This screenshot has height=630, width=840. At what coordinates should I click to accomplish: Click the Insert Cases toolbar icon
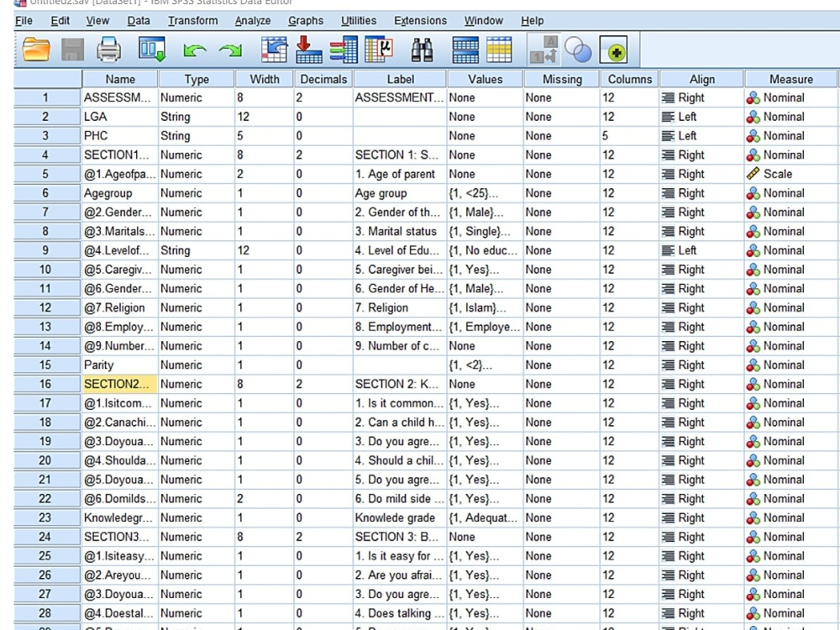(x=465, y=50)
